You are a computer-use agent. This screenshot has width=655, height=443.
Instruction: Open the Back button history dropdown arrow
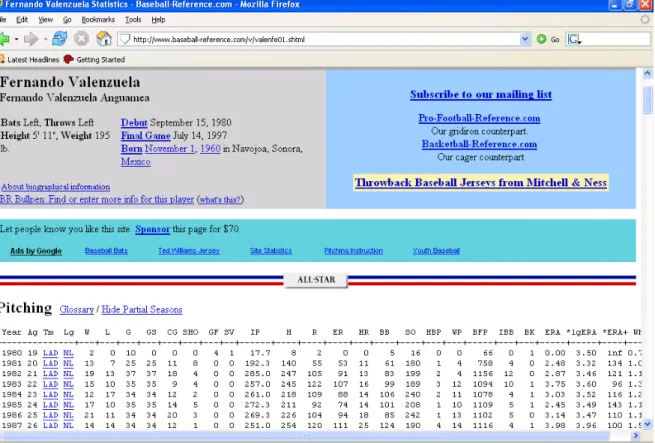tap(16, 39)
